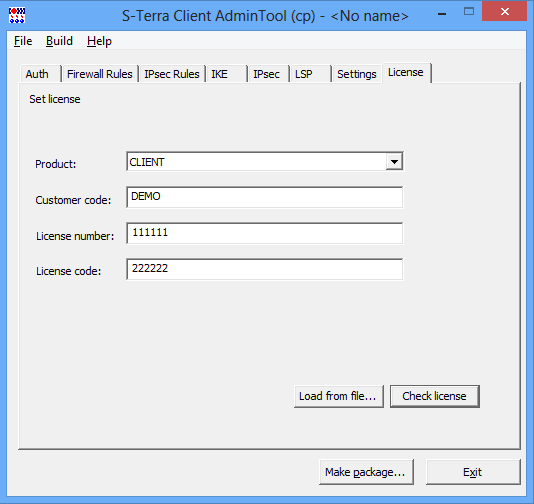Click the Make package button
The width and height of the screenshot is (534, 504).
pyautogui.click(x=366, y=472)
